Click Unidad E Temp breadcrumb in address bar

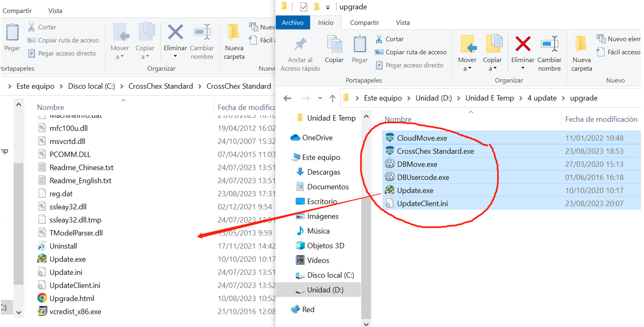[x=490, y=98]
